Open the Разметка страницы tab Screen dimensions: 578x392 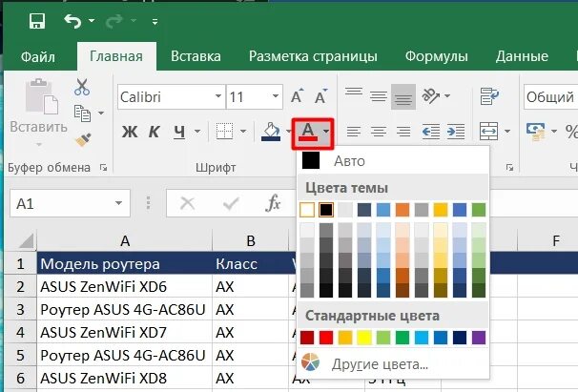313,56
